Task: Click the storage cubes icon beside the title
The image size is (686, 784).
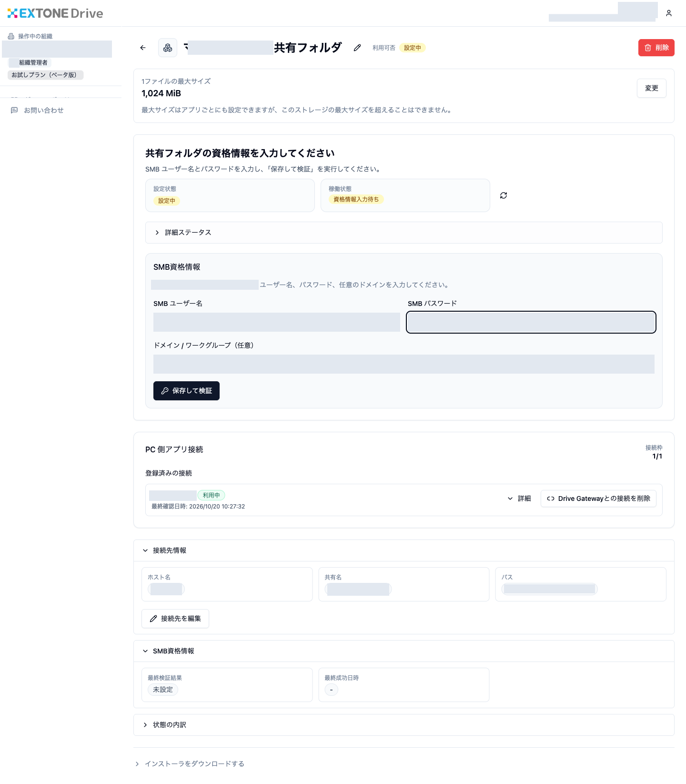Action: click(x=168, y=48)
